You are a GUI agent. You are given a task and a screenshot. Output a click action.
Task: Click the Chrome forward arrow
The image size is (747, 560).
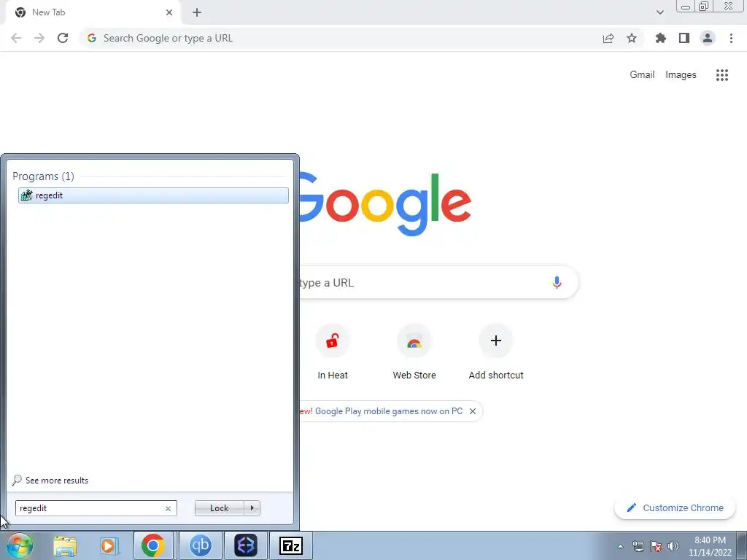click(x=39, y=38)
